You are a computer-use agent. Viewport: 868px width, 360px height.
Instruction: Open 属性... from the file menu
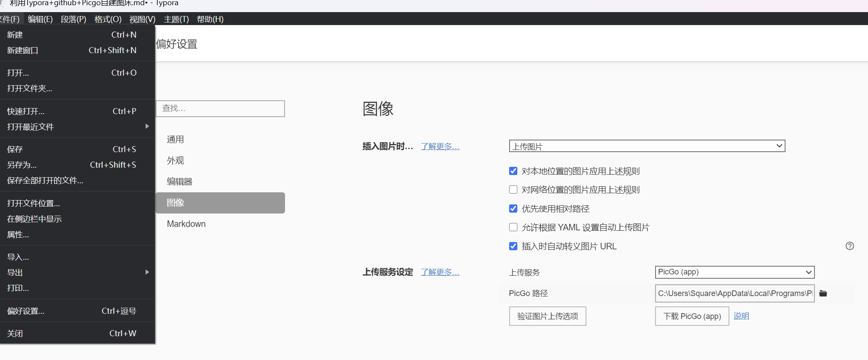[77, 234]
